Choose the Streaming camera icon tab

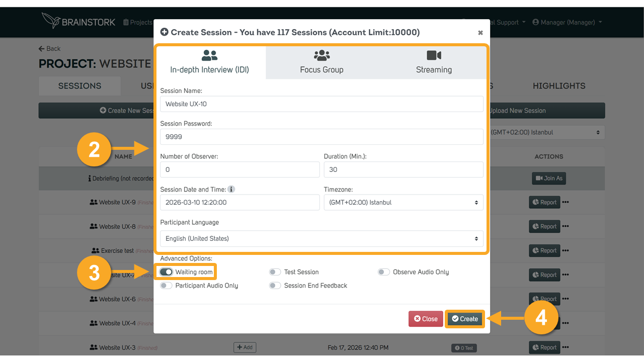pyautogui.click(x=434, y=62)
